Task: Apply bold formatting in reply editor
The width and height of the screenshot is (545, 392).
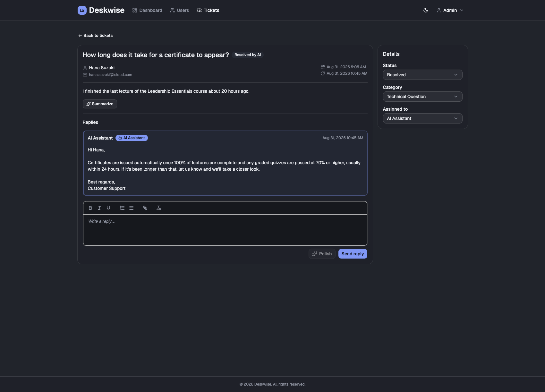Action: 90,208
